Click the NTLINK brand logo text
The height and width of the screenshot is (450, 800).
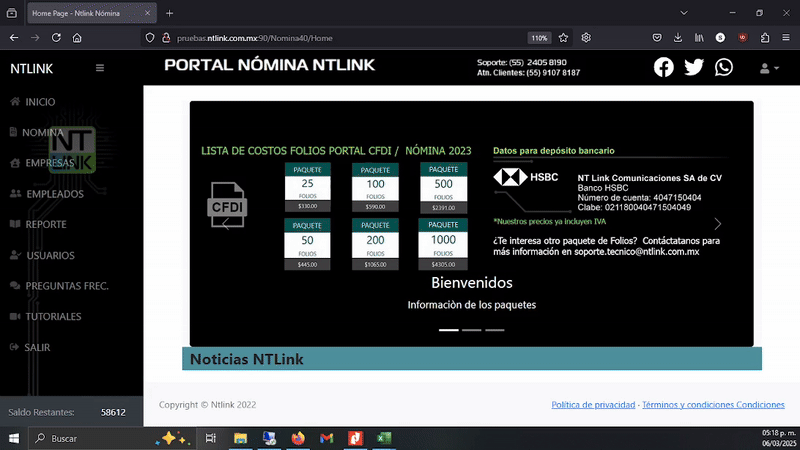tap(32, 68)
